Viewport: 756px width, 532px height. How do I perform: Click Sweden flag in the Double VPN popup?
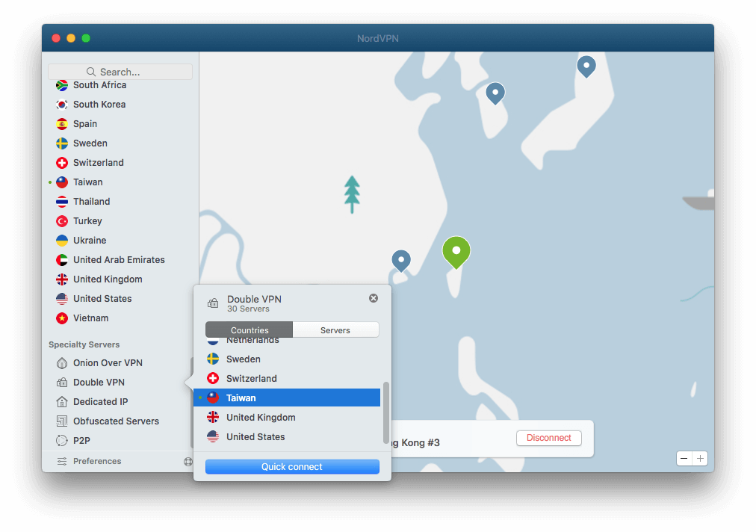click(x=213, y=359)
